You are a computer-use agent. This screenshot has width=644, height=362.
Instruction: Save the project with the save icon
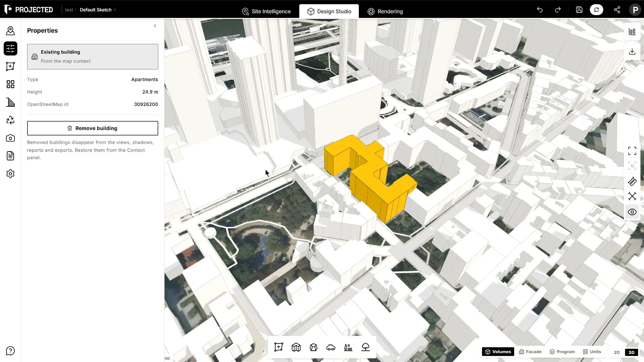pos(579,10)
